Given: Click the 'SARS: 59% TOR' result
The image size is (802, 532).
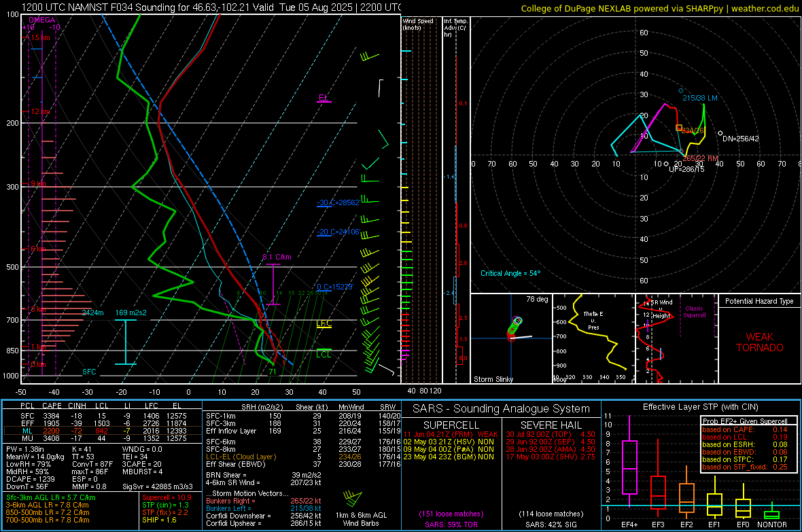Looking at the screenshot, I should click(x=451, y=525).
